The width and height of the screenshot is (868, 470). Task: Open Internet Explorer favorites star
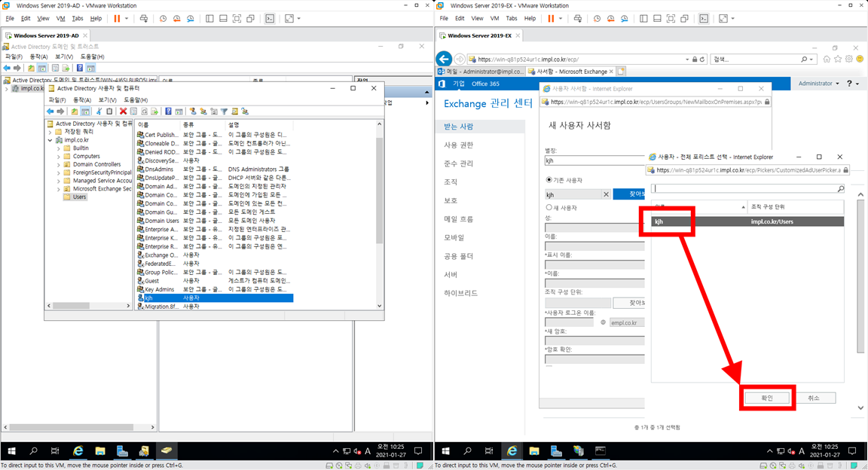tap(838, 59)
